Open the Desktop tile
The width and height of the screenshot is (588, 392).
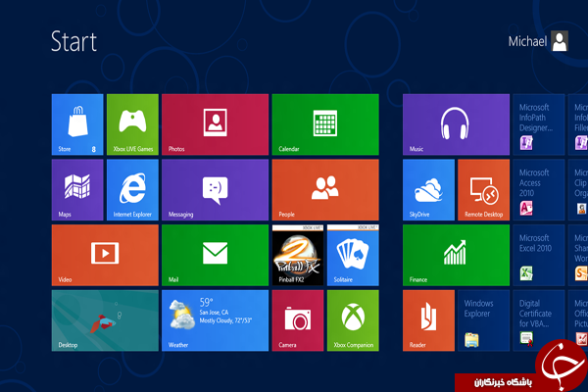(105, 320)
